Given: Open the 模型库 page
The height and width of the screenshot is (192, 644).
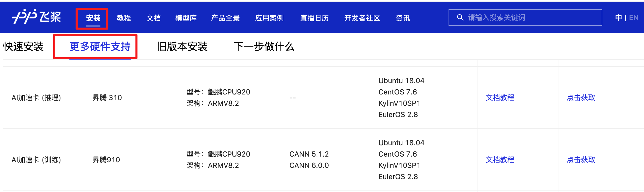Looking at the screenshot, I should 185,18.
